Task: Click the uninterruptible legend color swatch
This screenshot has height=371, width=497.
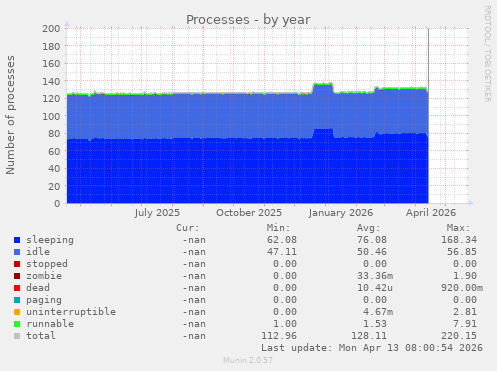Action: 17,312
